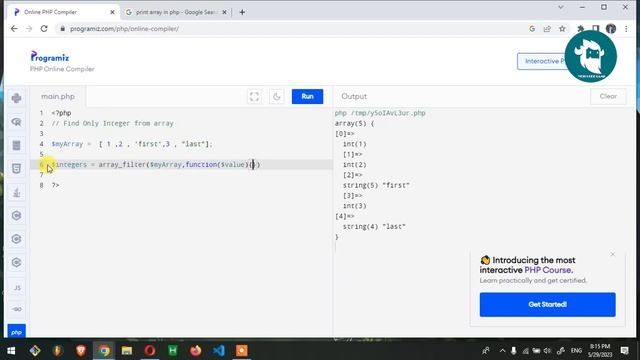The width and height of the screenshot is (640, 360).
Task: Open Brave browser from taskbar
Action: [x=80, y=351]
